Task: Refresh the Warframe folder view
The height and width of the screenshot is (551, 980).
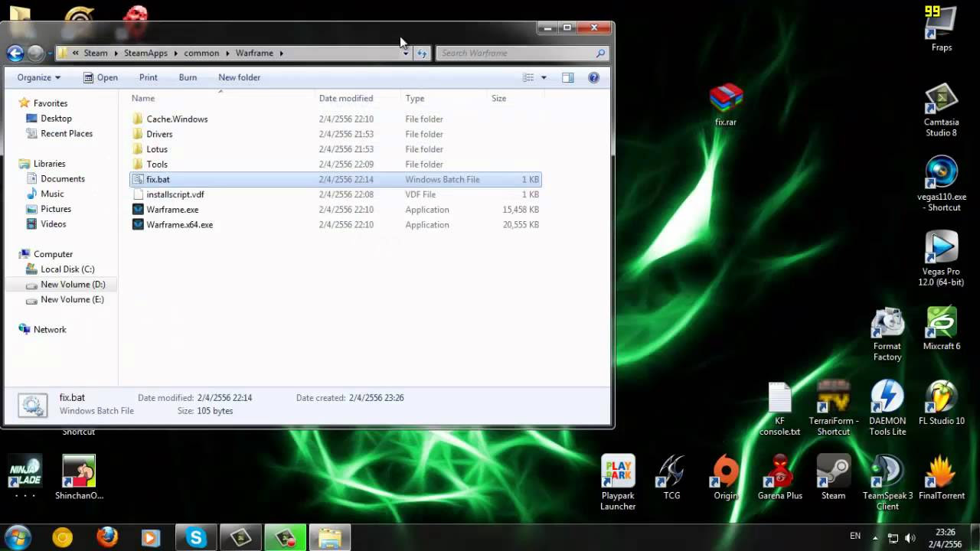Action: pyautogui.click(x=422, y=53)
